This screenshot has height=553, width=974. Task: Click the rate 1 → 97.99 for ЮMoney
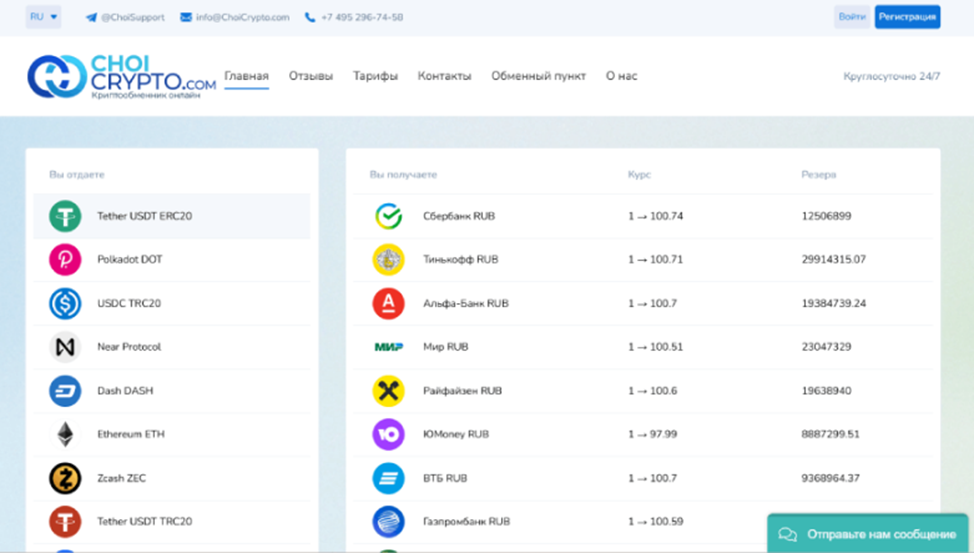coord(652,434)
